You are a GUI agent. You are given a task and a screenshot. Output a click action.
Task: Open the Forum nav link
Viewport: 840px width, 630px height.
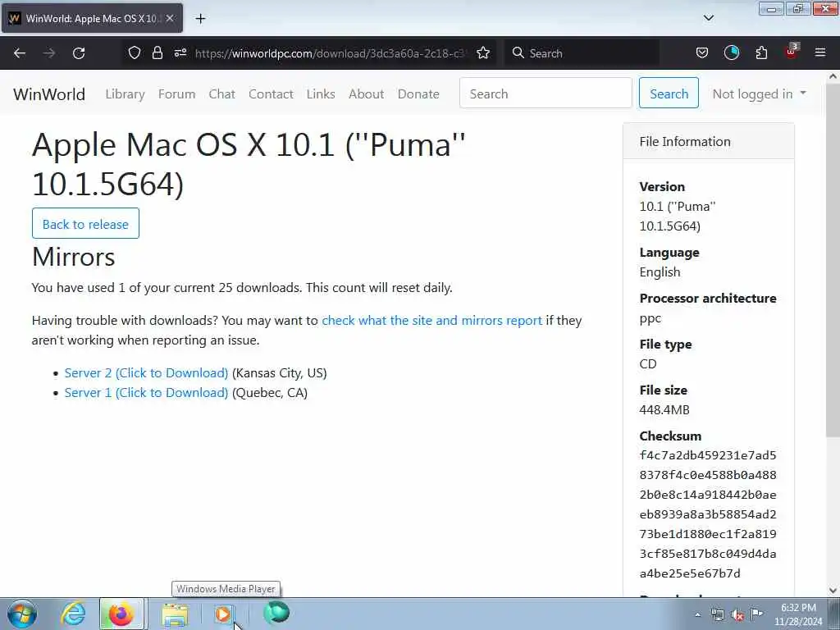177,94
